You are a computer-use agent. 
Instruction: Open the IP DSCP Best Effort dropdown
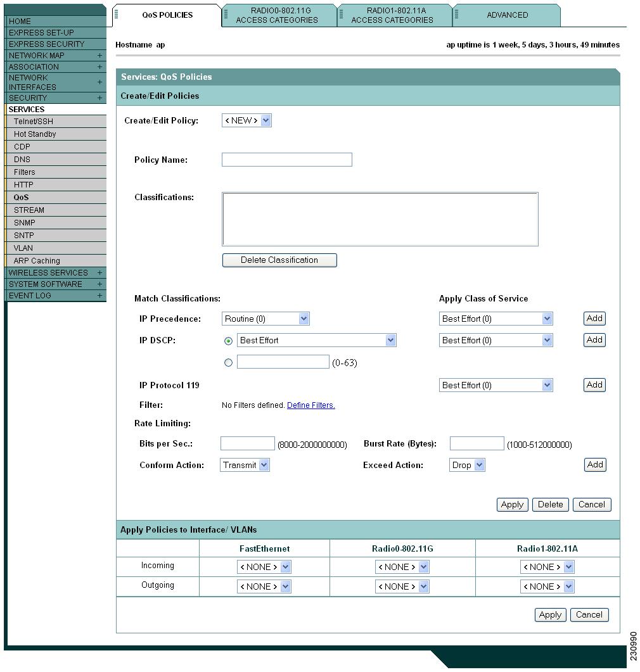point(316,340)
